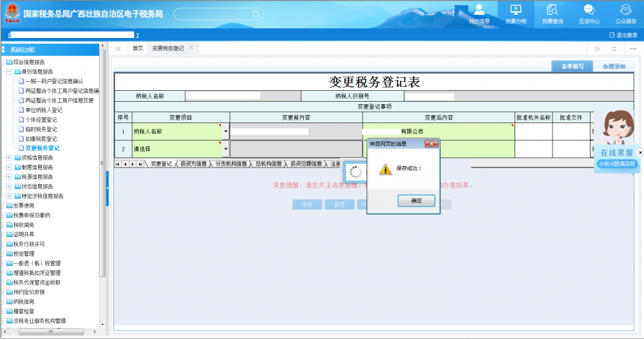The image size is (644, 340).
Task: Open the 我要查询 section
Action: (552, 14)
